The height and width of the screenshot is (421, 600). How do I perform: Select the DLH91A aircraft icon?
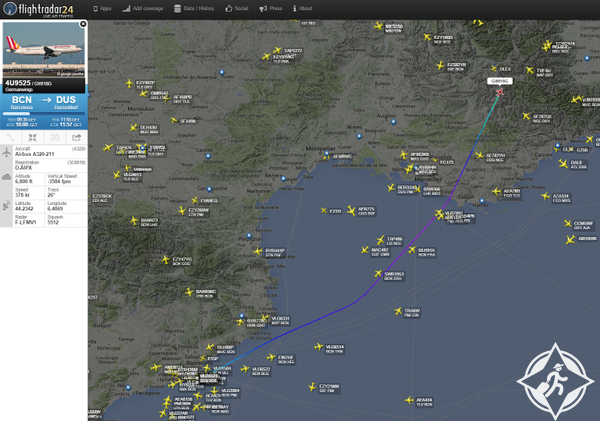coord(412,250)
